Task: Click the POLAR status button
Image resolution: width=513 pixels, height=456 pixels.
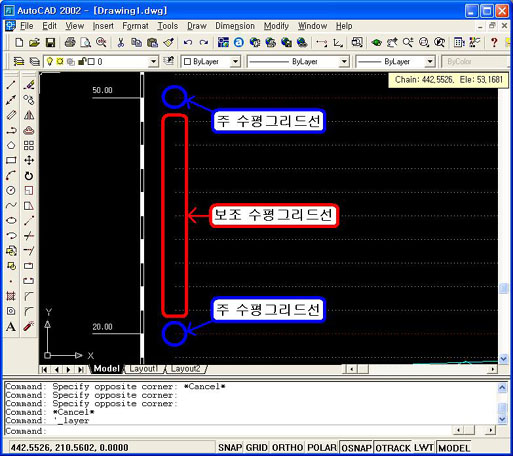Action: 322,447
